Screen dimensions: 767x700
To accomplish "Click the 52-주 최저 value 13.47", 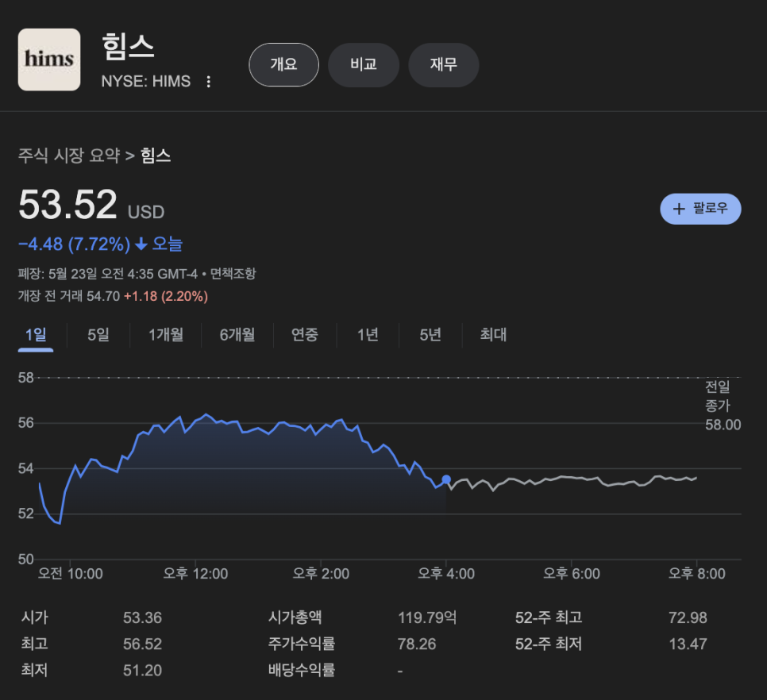I will (688, 644).
